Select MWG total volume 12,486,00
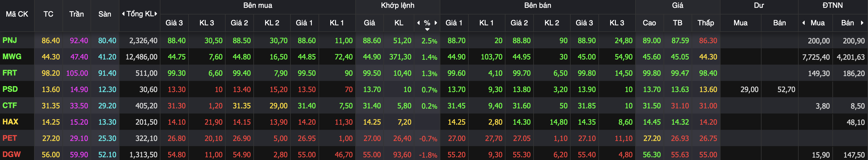The width and height of the screenshot is (868, 160). click(141, 57)
